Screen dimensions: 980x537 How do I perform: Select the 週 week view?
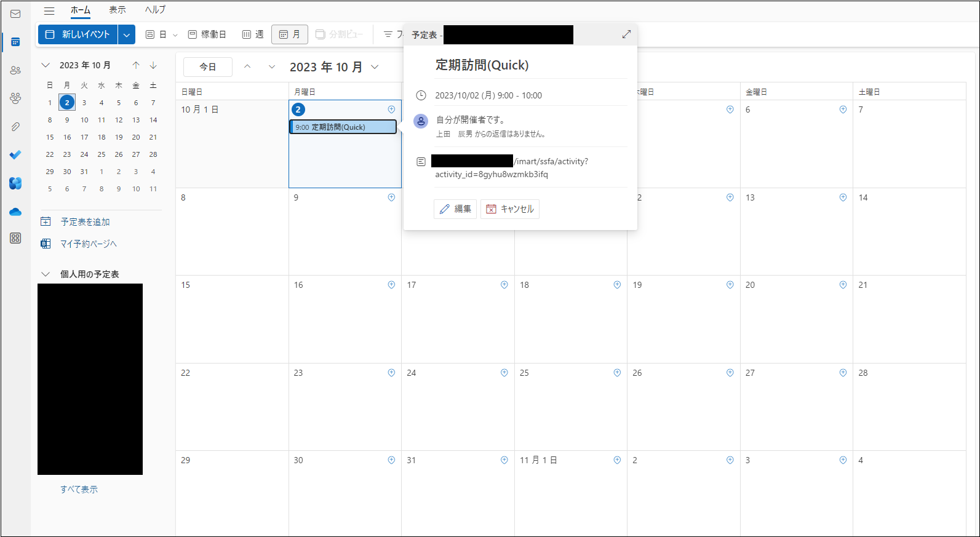point(253,34)
